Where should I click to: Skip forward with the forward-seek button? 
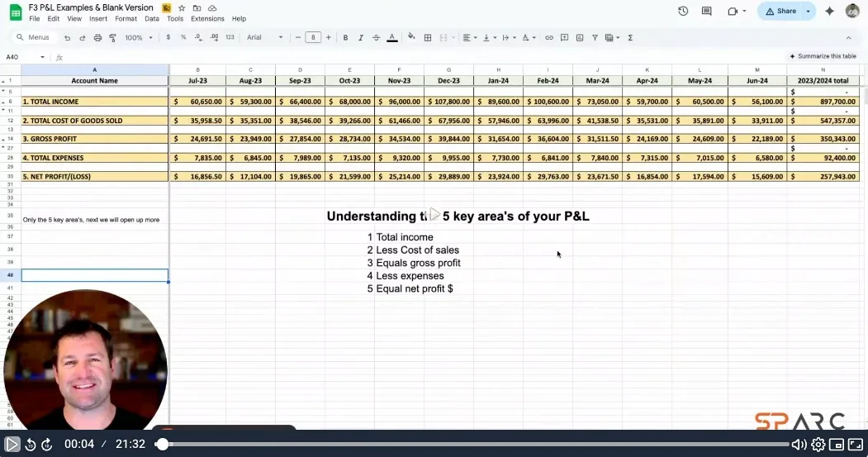[47, 445]
